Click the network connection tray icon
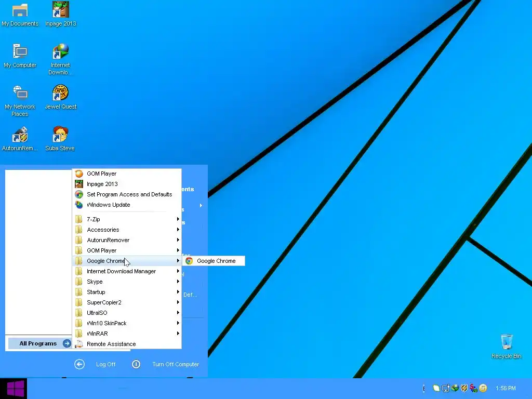This screenshot has width=532, height=399. [445, 388]
